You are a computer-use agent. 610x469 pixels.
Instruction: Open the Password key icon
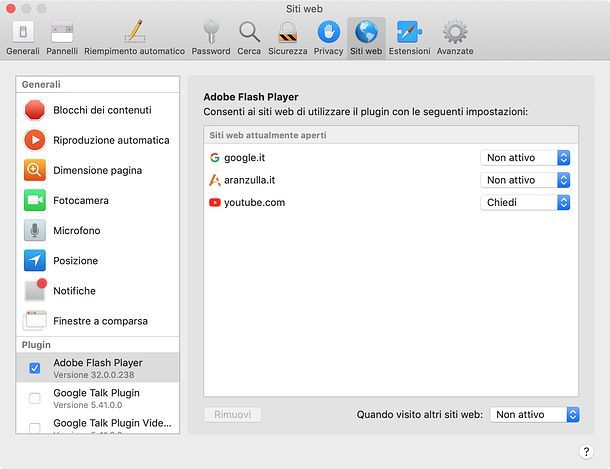211,32
